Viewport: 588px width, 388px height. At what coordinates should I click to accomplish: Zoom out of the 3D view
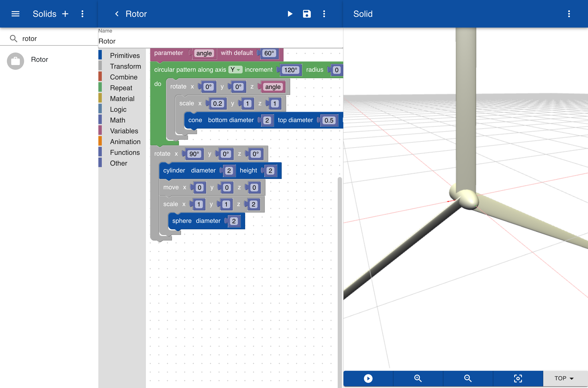pyautogui.click(x=468, y=378)
